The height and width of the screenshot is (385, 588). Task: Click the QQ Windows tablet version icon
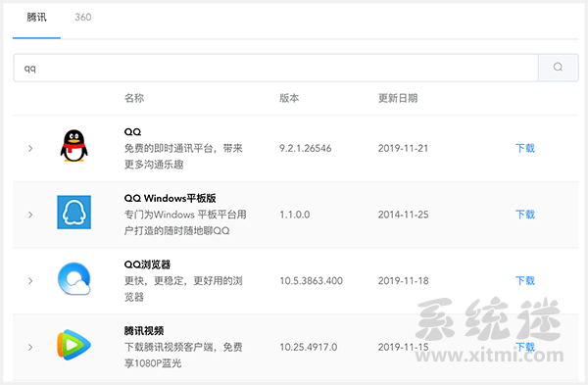[x=73, y=213]
